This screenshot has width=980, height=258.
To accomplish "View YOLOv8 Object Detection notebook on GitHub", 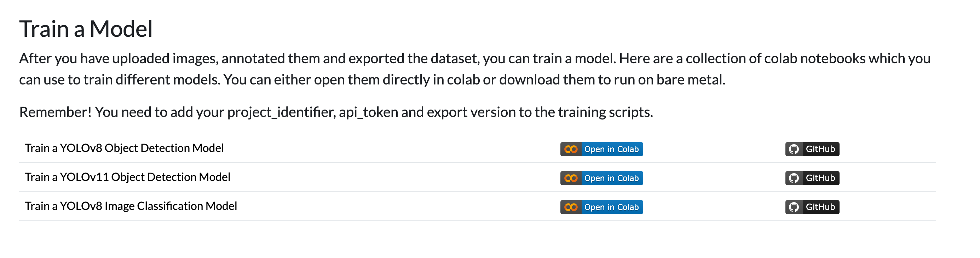I will pyautogui.click(x=812, y=149).
